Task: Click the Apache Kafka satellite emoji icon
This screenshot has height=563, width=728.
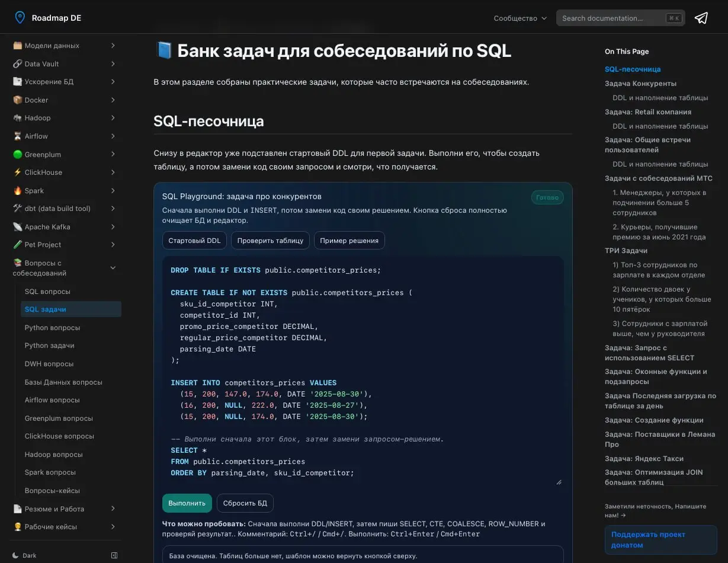Action: 18,227
